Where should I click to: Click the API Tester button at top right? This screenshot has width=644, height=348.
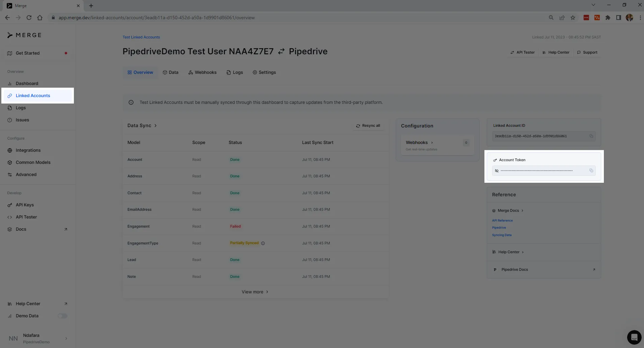click(522, 52)
